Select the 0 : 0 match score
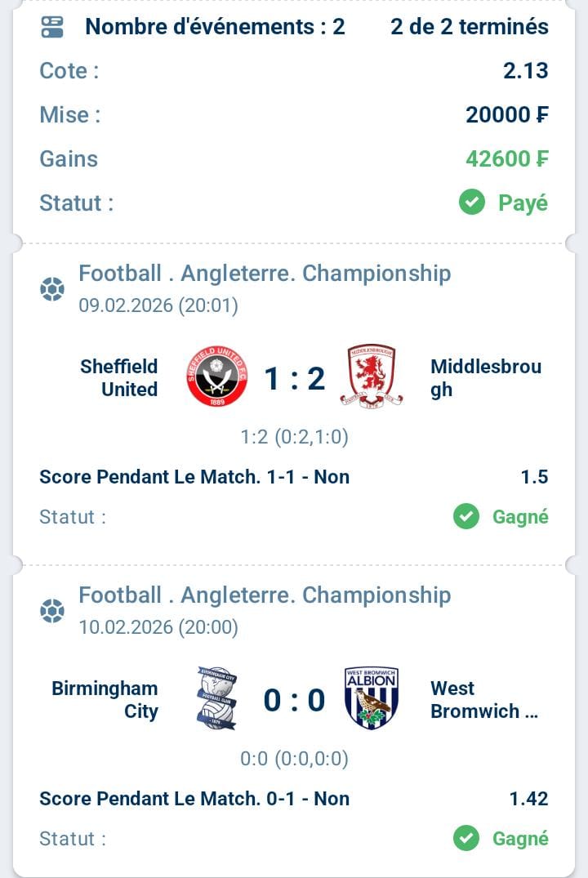This screenshot has height=878, width=588. pyautogui.click(x=294, y=700)
